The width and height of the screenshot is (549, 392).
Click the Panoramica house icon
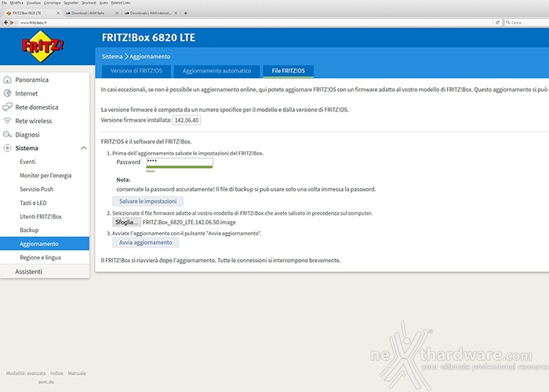(x=7, y=80)
